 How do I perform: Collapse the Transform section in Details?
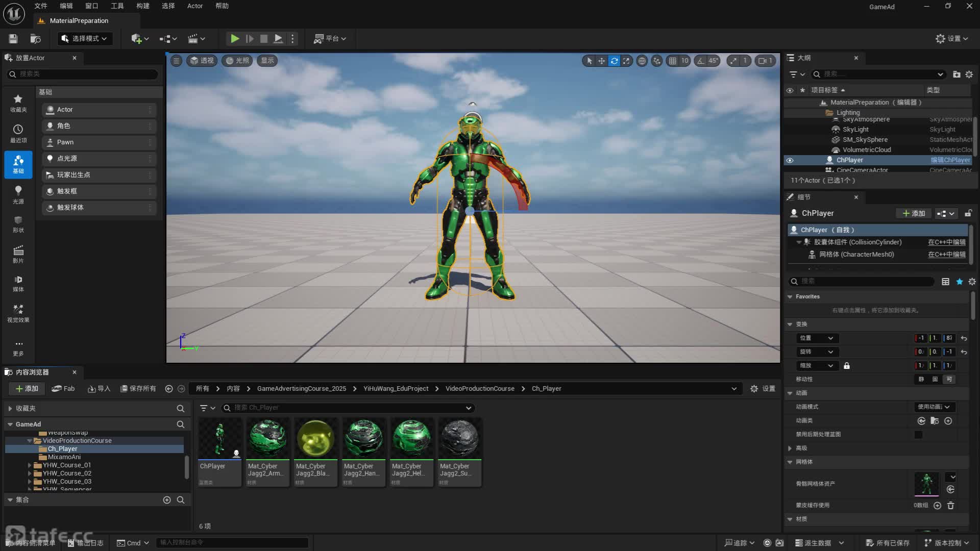[x=790, y=324]
